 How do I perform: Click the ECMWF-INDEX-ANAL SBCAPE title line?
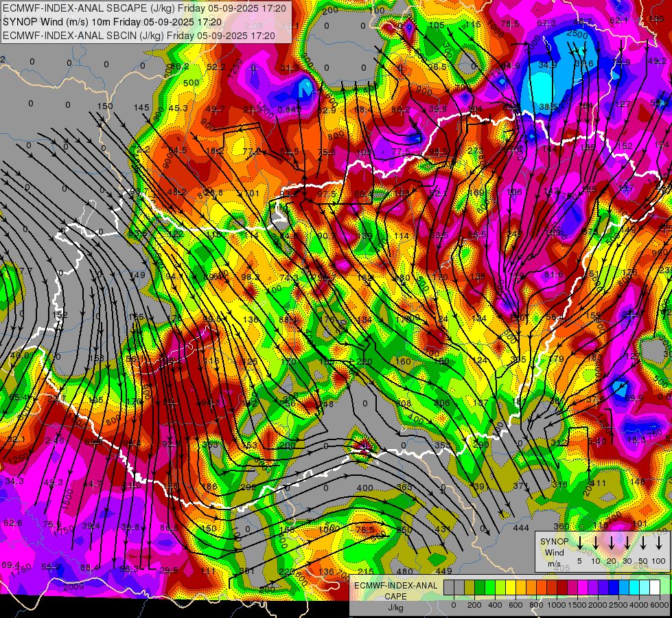tap(144, 8)
